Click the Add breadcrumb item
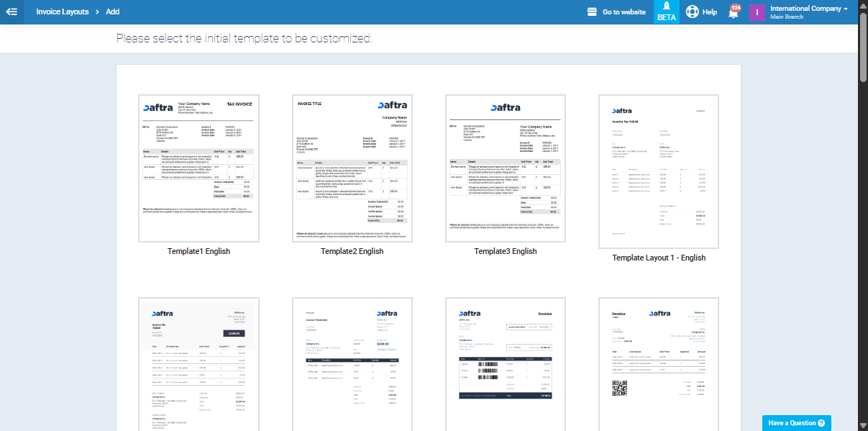Screen dimensions: 868x431 tap(113, 12)
